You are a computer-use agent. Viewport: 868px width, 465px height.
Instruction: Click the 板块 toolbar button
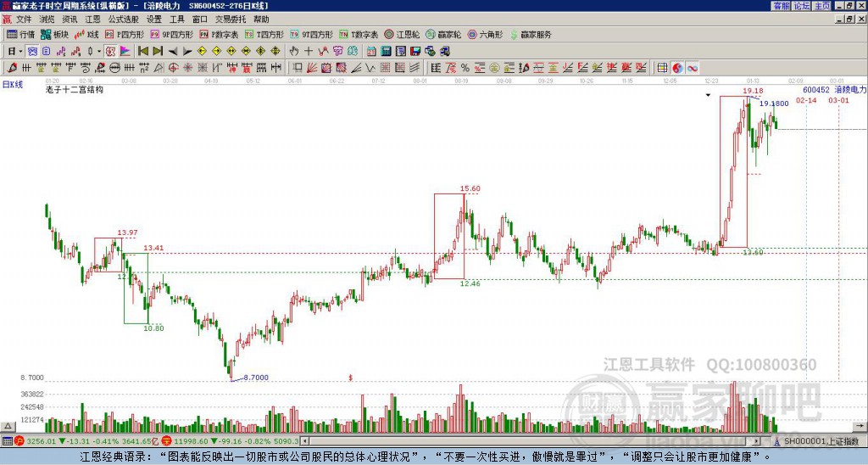[55, 34]
